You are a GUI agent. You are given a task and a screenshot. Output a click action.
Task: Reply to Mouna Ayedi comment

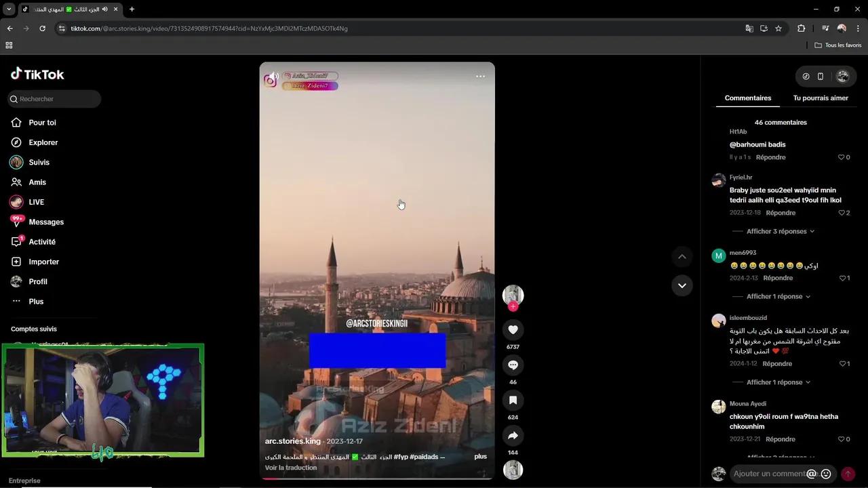pos(781,439)
